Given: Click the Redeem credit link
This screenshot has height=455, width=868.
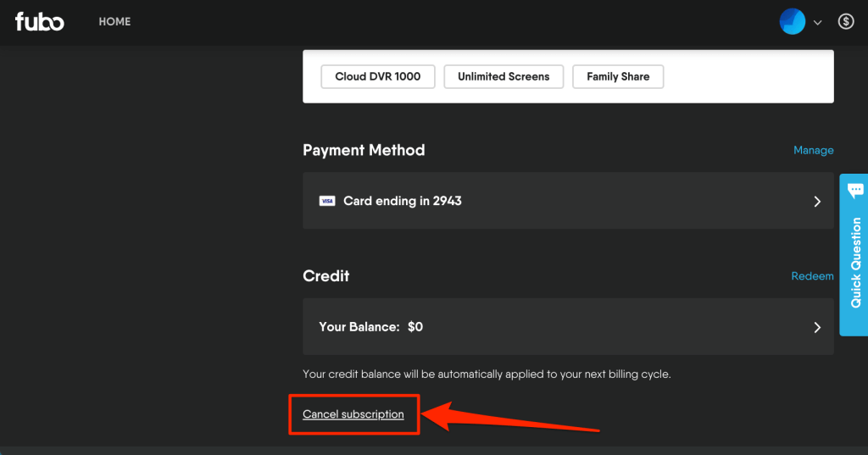Looking at the screenshot, I should pos(812,276).
